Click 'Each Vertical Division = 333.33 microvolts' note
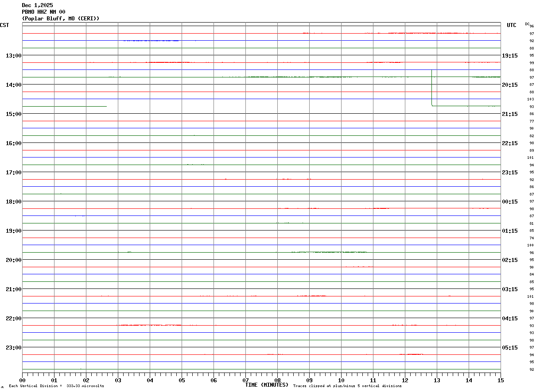This screenshot has height=392, width=536. pos(57,386)
